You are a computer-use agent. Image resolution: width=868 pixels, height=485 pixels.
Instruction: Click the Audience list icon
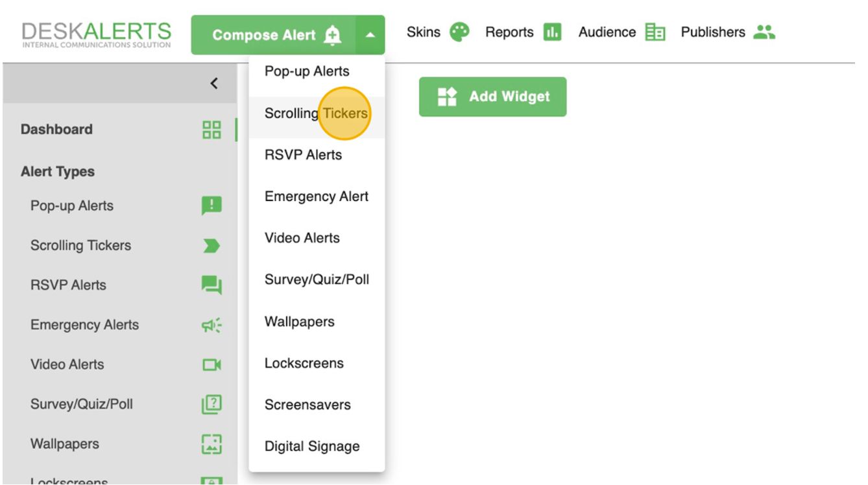(655, 32)
